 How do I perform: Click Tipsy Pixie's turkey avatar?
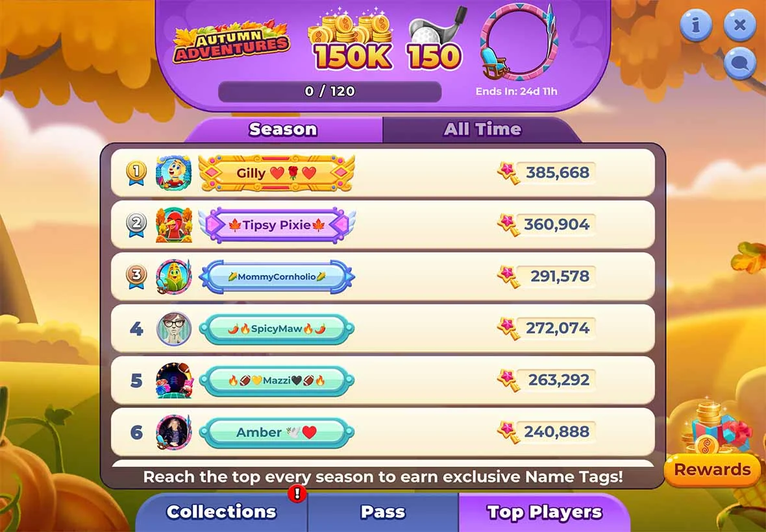(173, 224)
